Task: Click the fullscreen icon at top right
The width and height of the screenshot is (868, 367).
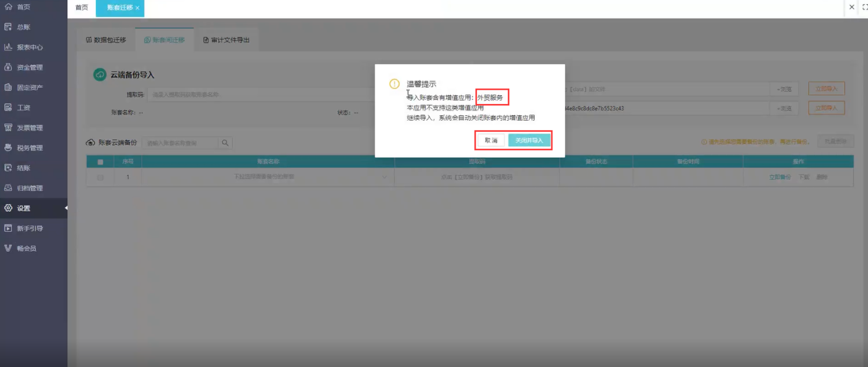Action: coord(864,7)
